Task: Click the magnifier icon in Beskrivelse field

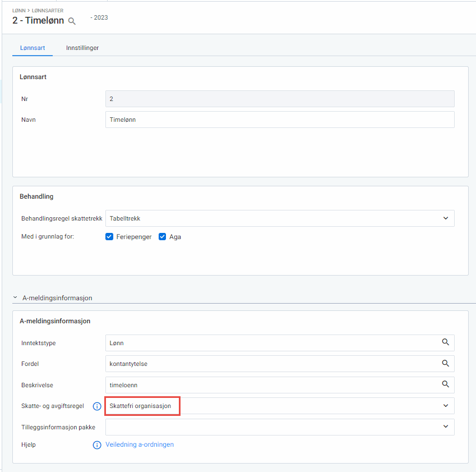Action: click(445, 384)
